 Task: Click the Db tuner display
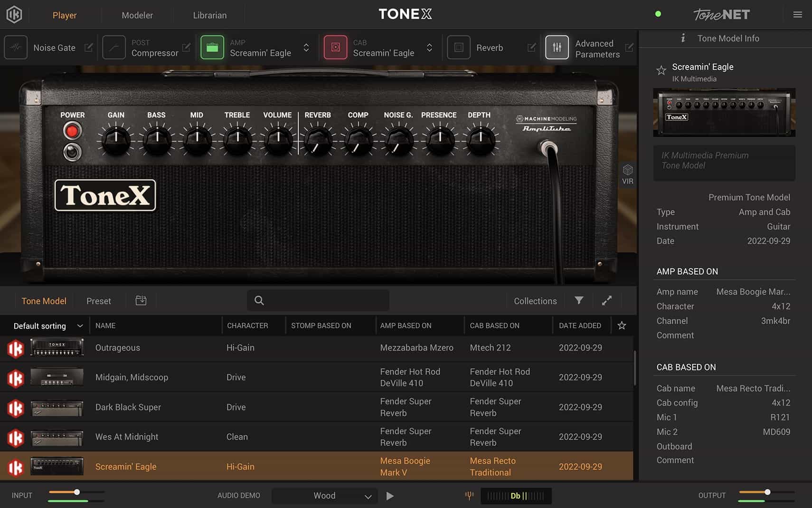516,496
